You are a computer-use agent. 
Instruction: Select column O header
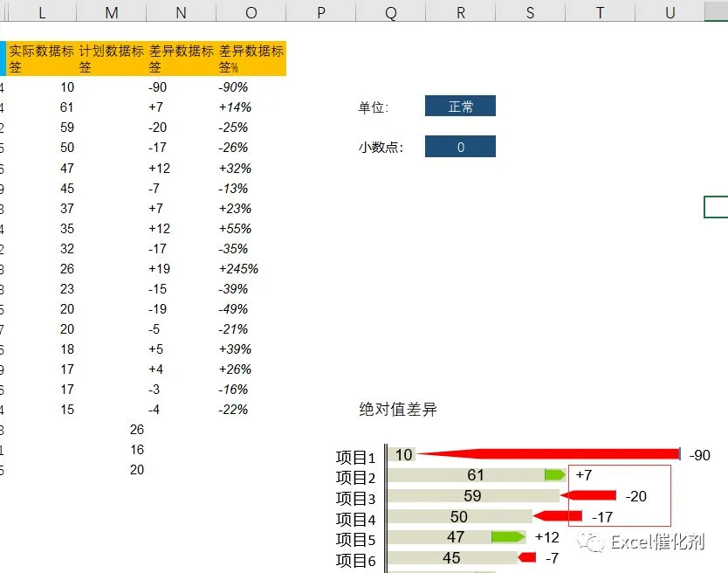tap(251, 12)
